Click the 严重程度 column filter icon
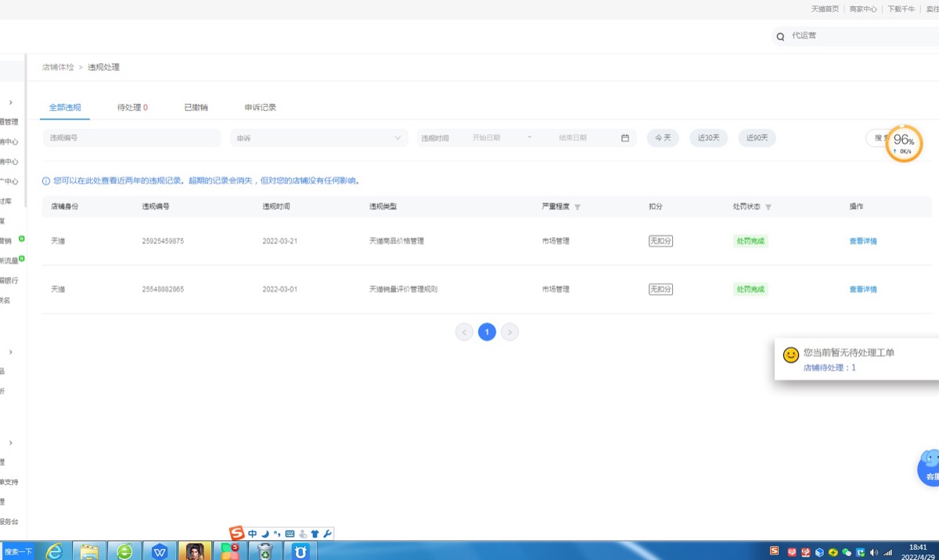939x560 pixels. point(577,207)
